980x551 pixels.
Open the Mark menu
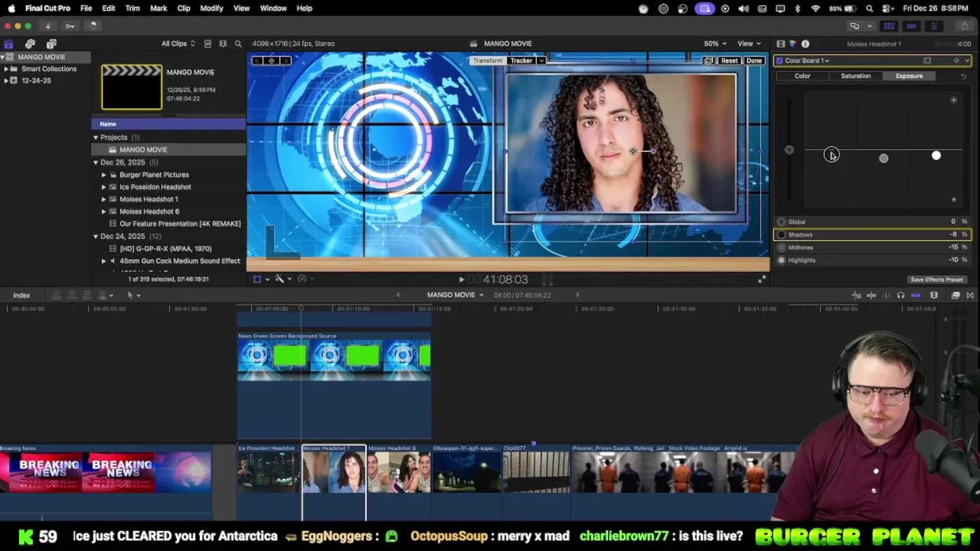(158, 8)
